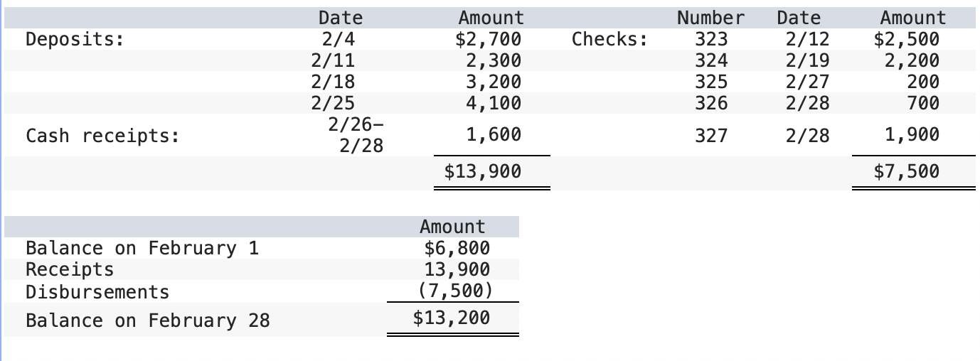This screenshot has height=361, width=980.
Task: Click the Cash receipts row label
Action: click(102, 136)
